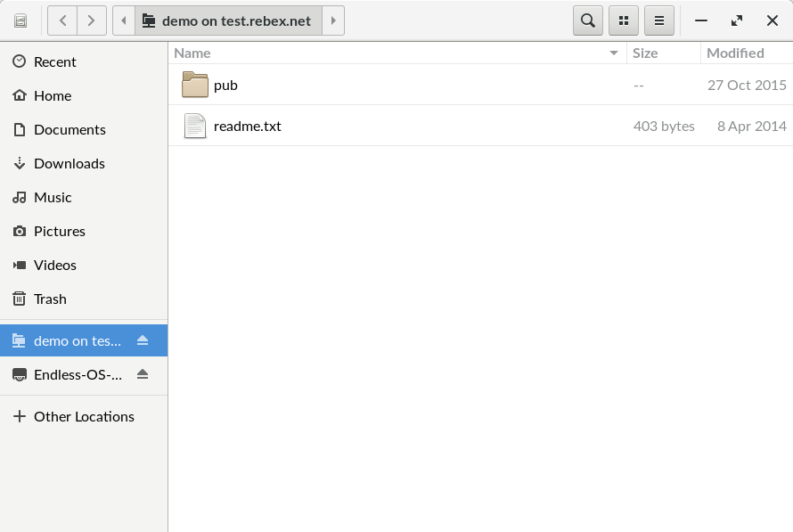Open Videos in the sidebar
Image resolution: width=793 pixels, height=532 pixels.
point(84,265)
